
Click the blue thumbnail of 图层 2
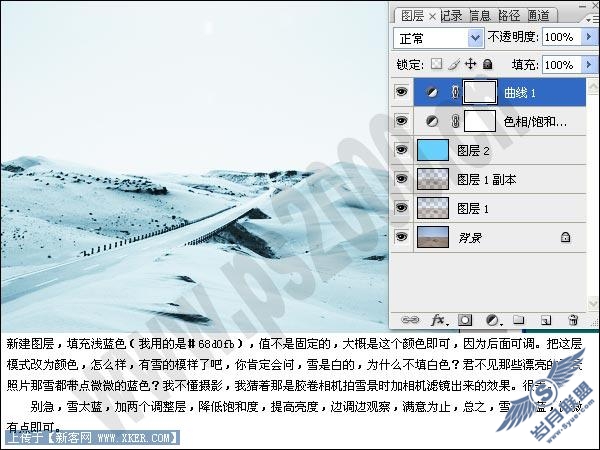[433, 150]
